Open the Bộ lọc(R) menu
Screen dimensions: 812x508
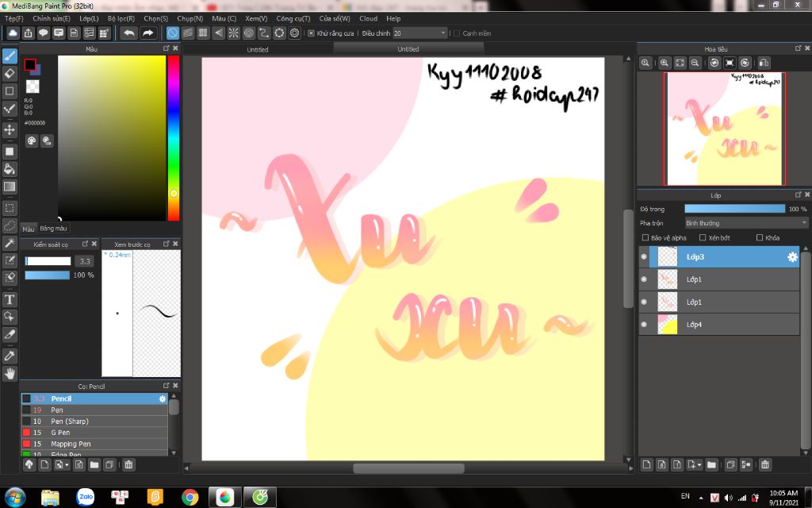point(121,18)
